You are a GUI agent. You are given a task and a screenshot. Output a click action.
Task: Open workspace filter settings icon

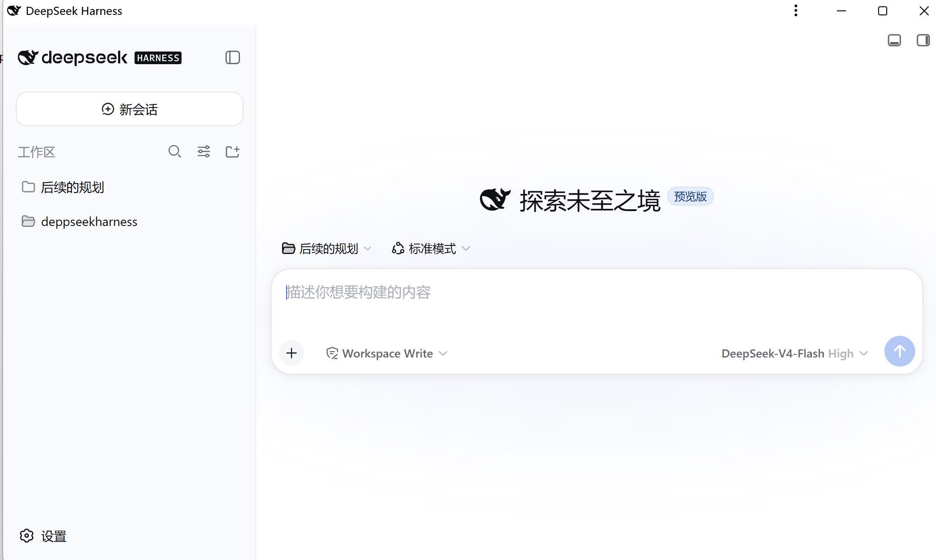click(x=204, y=151)
